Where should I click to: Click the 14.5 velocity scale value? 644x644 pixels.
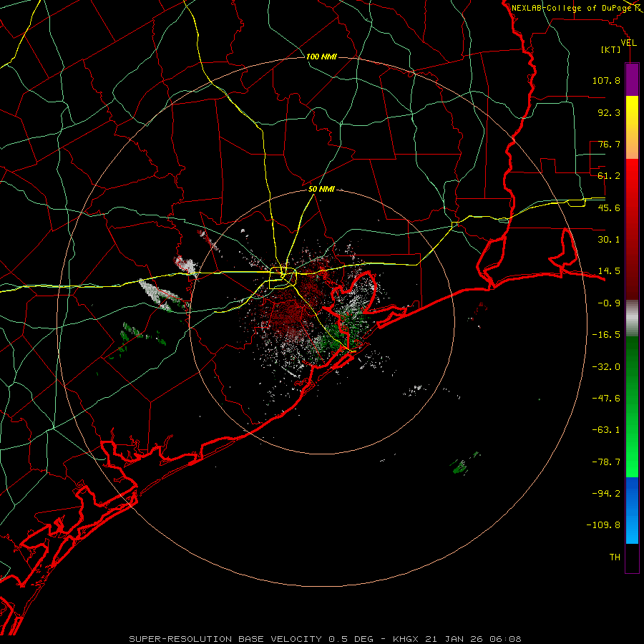pos(609,271)
